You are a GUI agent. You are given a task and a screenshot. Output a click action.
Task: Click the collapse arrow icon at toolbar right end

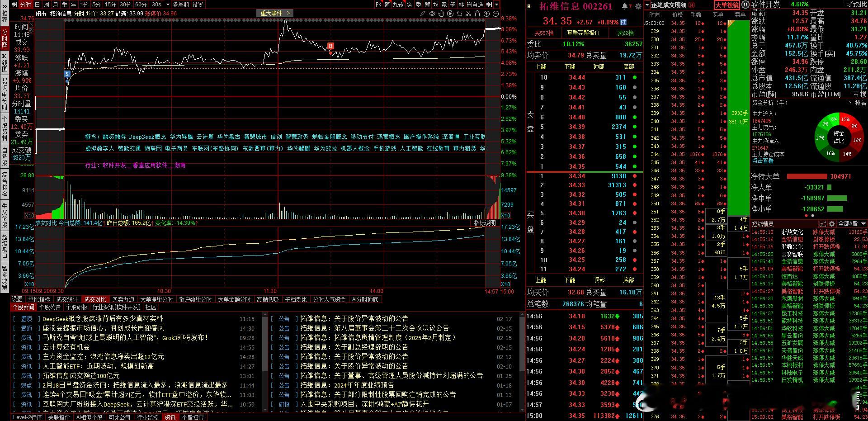click(488, 5)
